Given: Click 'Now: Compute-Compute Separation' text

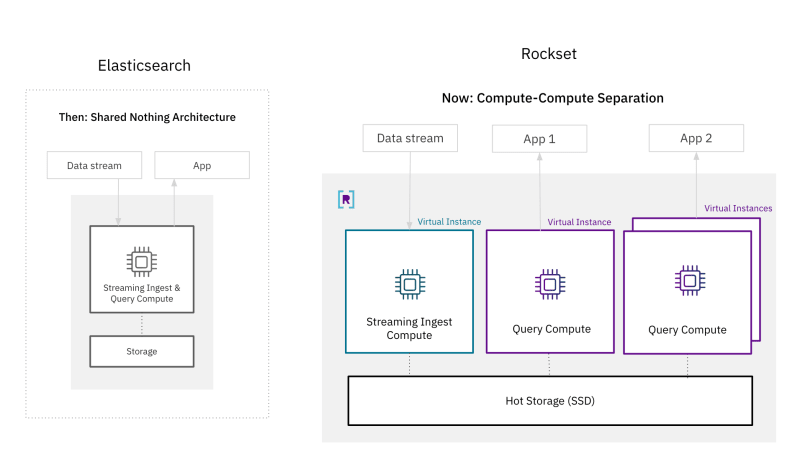Looking at the screenshot, I should click(x=553, y=98).
